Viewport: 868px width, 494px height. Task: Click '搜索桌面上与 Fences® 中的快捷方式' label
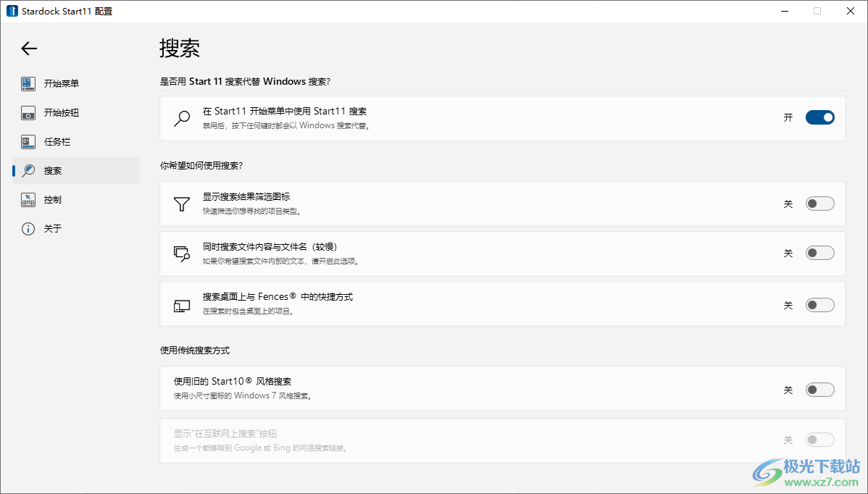pyautogui.click(x=278, y=297)
